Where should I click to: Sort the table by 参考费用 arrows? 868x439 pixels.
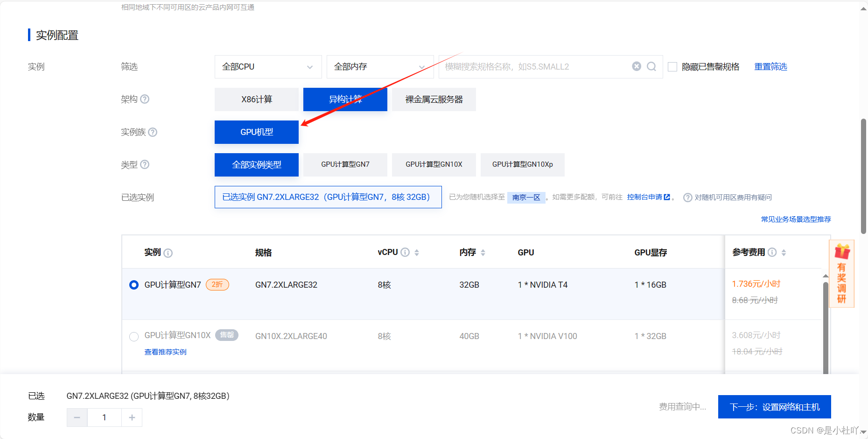[x=784, y=253]
